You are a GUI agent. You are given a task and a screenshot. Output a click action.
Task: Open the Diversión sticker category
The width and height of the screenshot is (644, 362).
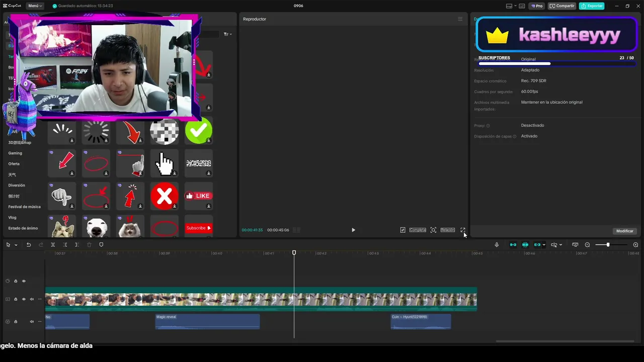click(17, 186)
